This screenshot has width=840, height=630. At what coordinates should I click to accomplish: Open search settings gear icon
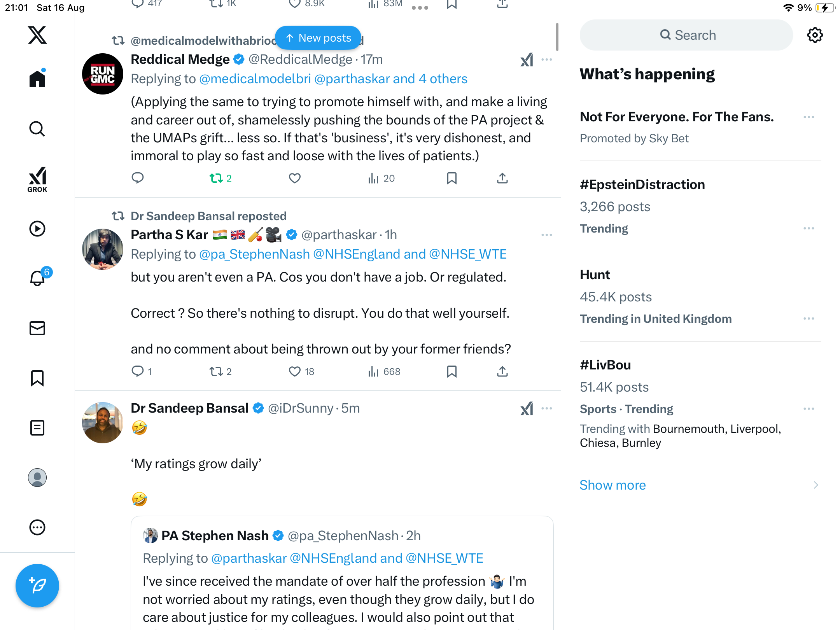coord(815,35)
